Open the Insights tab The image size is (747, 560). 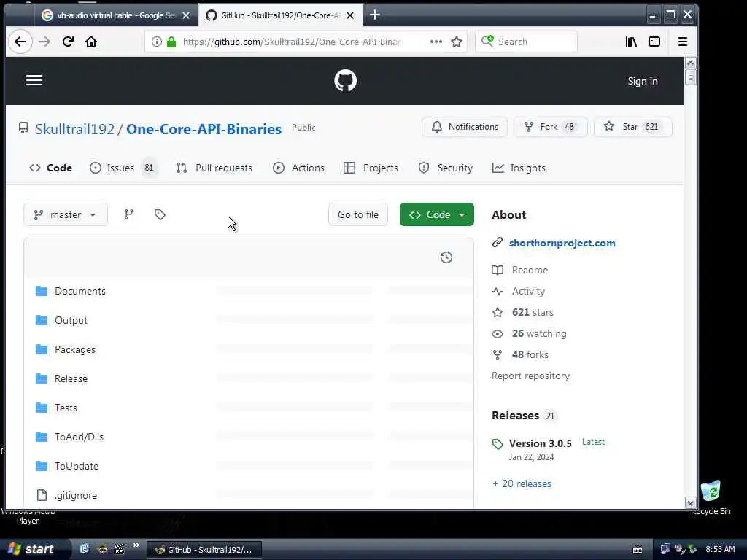coord(519,168)
